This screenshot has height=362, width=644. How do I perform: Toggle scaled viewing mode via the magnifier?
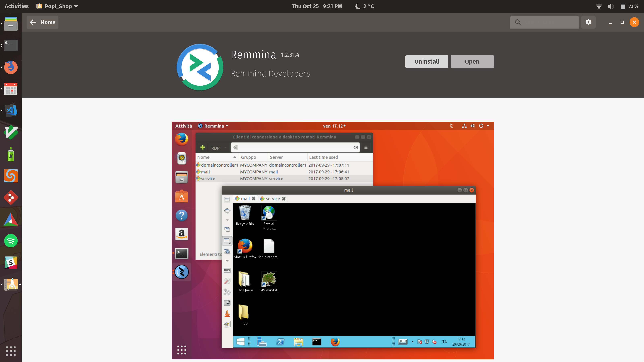click(227, 251)
